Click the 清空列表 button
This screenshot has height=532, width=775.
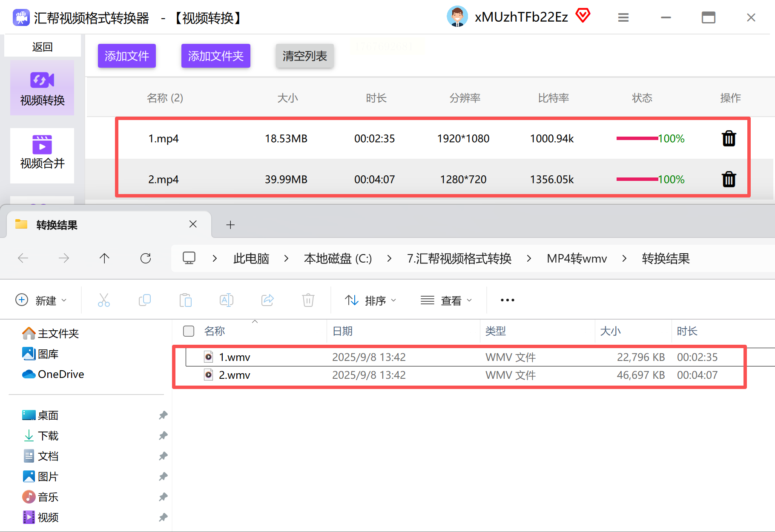pos(305,56)
